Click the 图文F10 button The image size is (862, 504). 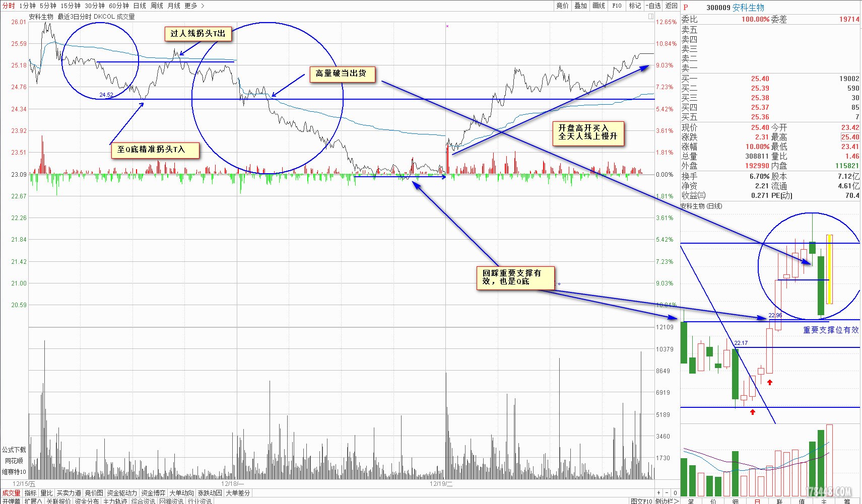point(641,501)
